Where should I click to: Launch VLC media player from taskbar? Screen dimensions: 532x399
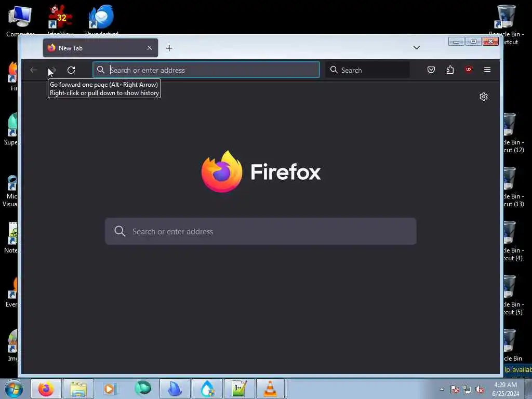(271, 389)
